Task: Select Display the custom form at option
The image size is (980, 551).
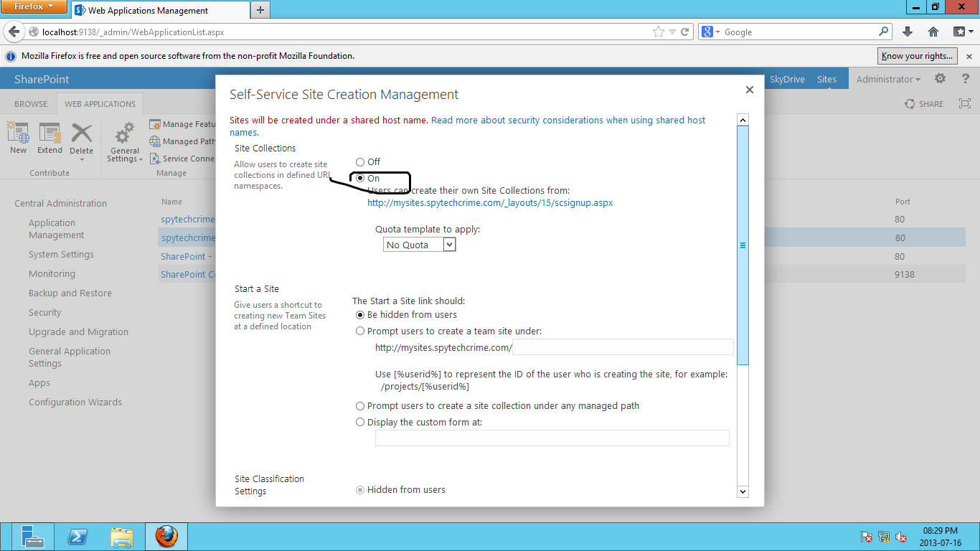Action: point(360,423)
